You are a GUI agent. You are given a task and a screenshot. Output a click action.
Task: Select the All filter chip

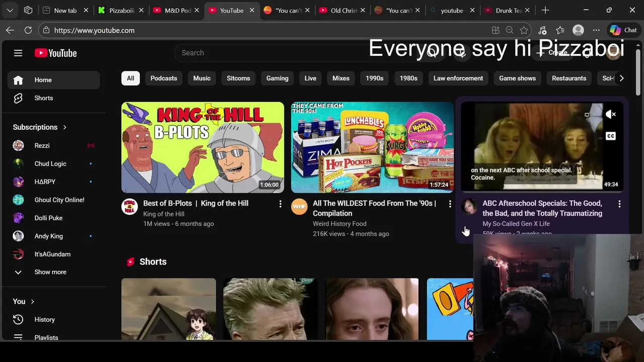coord(130,78)
